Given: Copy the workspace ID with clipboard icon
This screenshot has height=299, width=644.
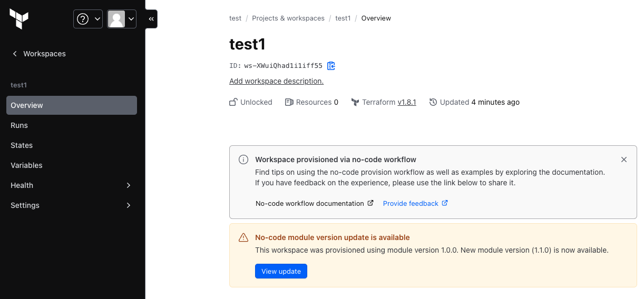Looking at the screenshot, I should click(x=331, y=66).
